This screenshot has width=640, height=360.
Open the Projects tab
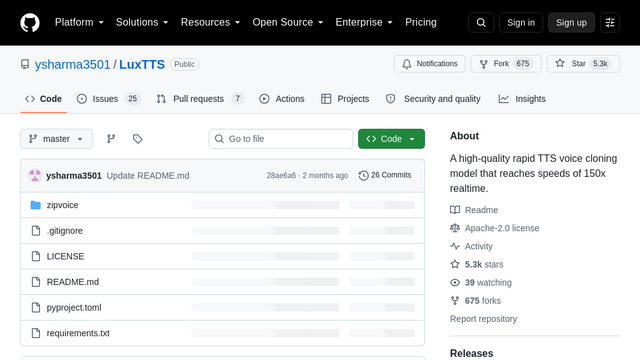coord(345,99)
